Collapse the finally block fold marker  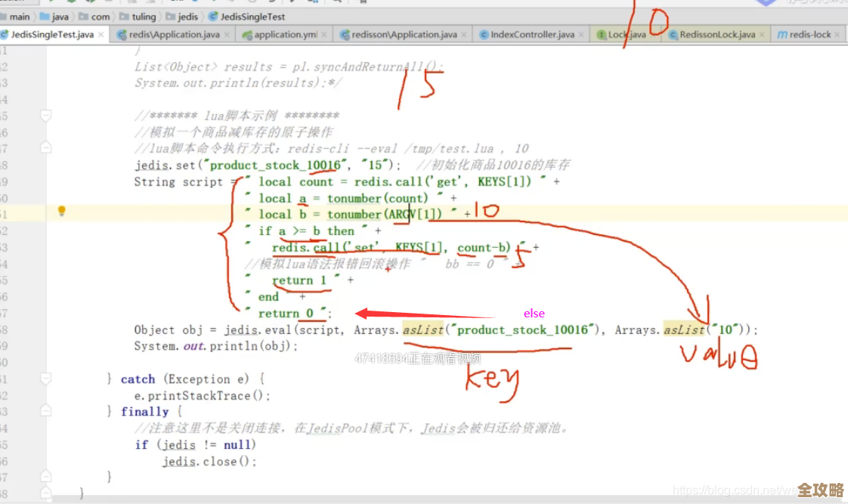click(46, 412)
